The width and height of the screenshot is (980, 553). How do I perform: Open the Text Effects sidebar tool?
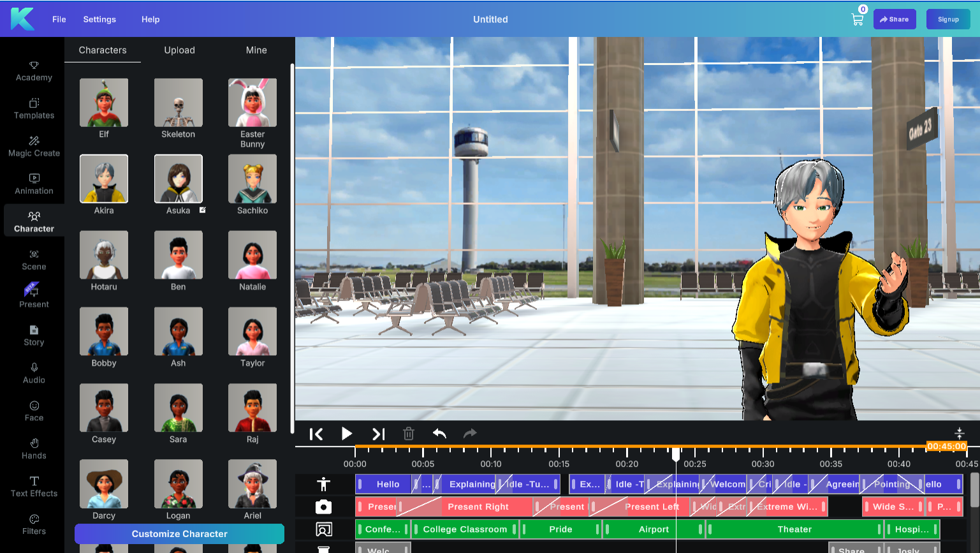click(x=34, y=486)
